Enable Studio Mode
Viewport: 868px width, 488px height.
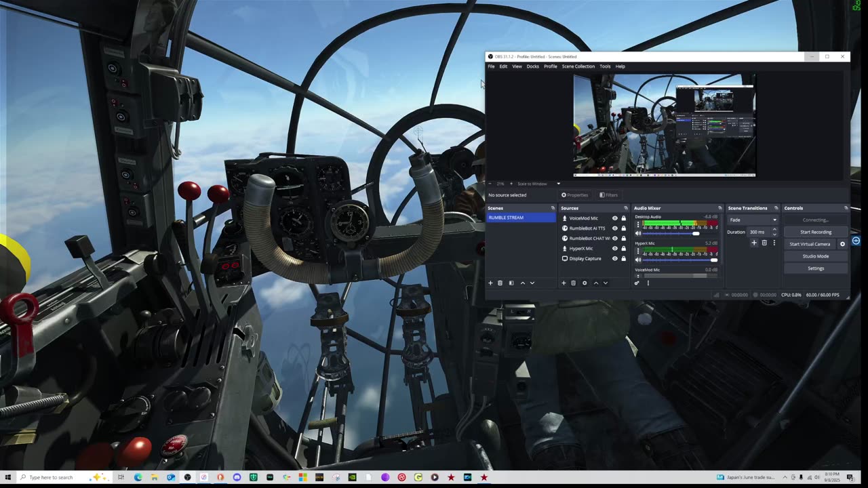click(x=816, y=256)
